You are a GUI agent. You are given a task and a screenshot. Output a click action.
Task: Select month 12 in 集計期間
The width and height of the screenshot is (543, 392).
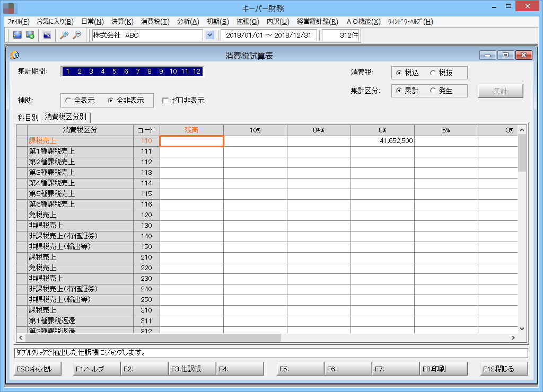[197, 72]
